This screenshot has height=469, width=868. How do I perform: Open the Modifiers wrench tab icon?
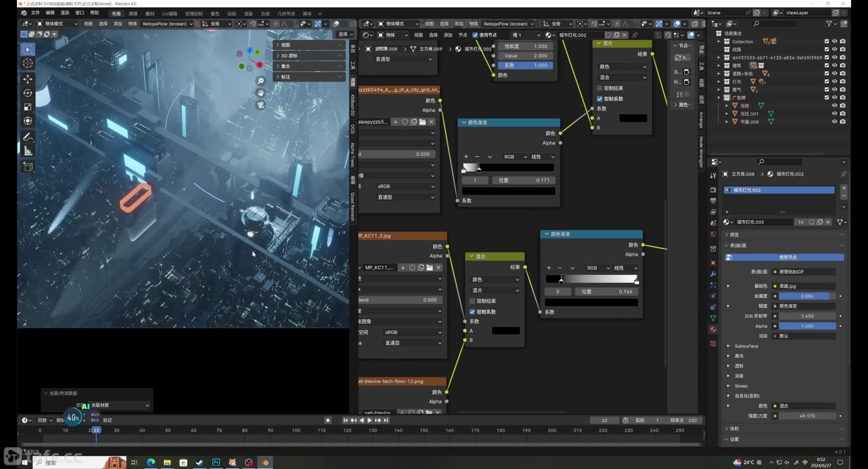(713, 274)
